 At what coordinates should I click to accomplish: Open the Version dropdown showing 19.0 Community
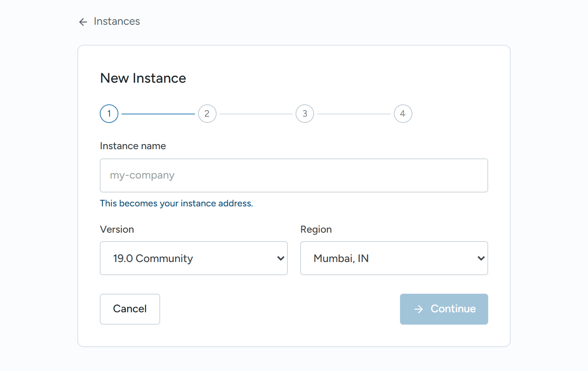click(194, 258)
